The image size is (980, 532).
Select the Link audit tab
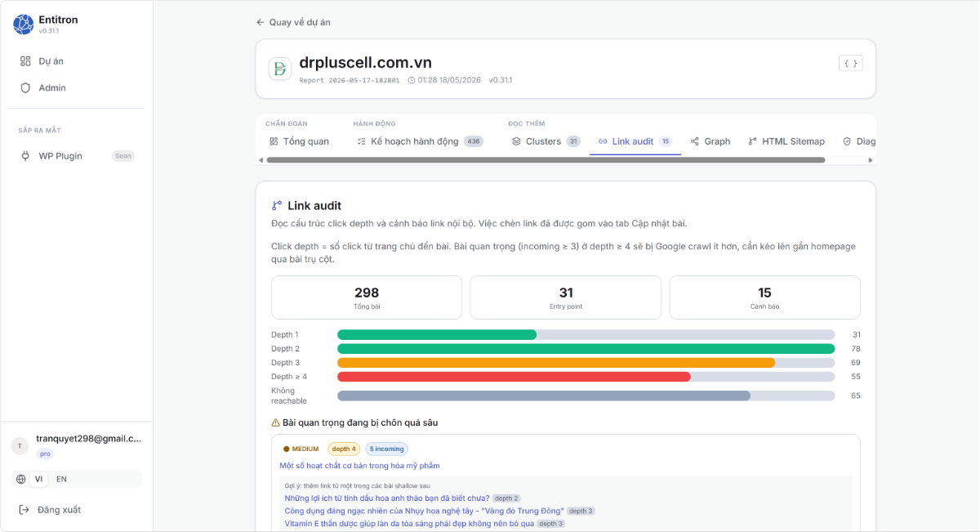tap(635, 141)
